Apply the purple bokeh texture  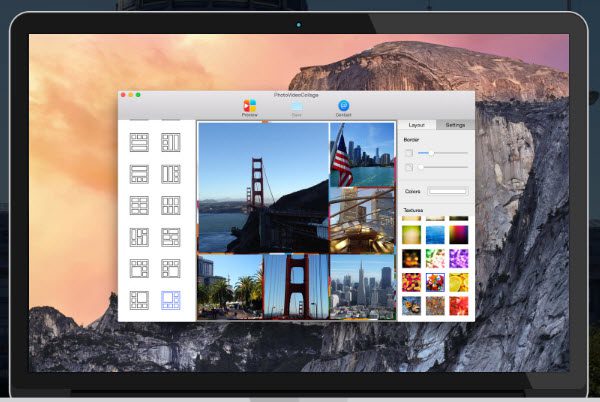459,258
